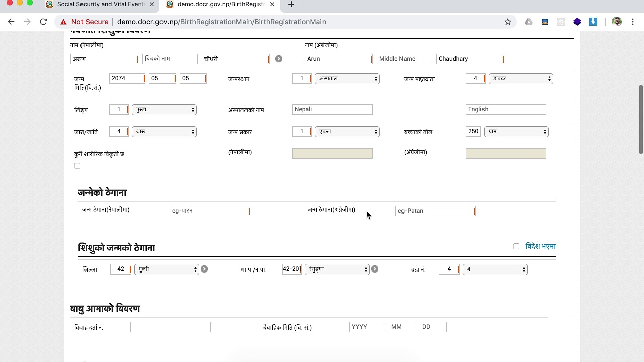Image resolution: width=644 pixels, height=362 pixels.
Task: Reload the page with refresh icon
Action: point(43,22)
